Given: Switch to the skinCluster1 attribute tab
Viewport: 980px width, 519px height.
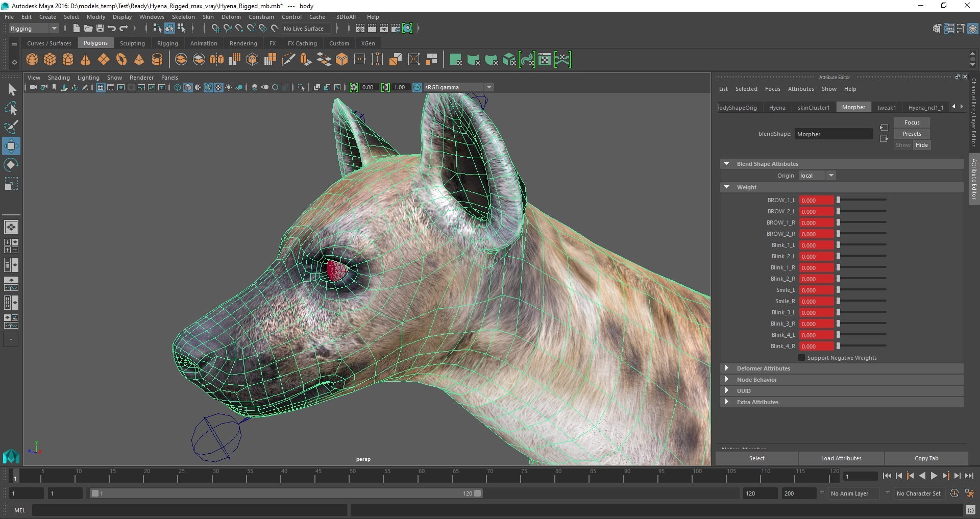Looking at the screenshot, I should (x=814, y=108).
